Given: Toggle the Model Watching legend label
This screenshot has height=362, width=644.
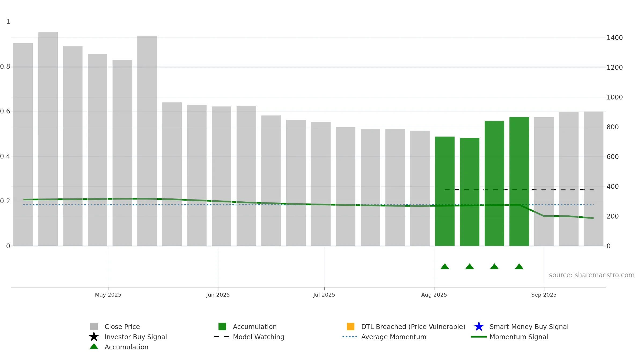Looking at the screenshot, I should click(x=258, y=337).
